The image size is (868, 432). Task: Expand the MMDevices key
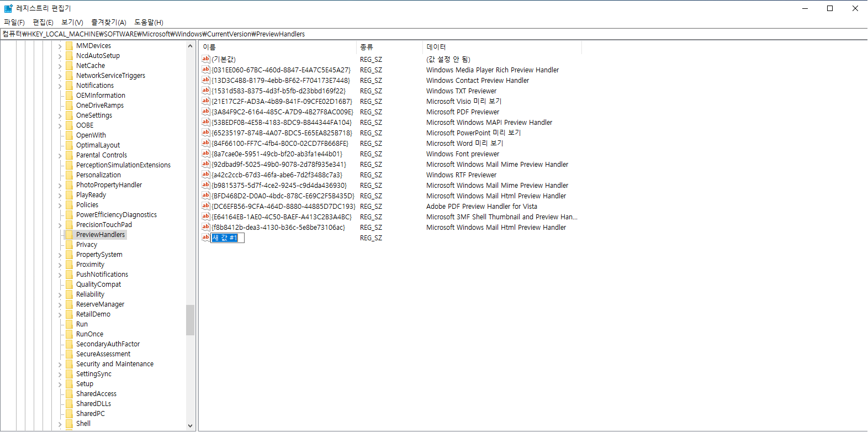pyautogui.click(x=60, y=46)
